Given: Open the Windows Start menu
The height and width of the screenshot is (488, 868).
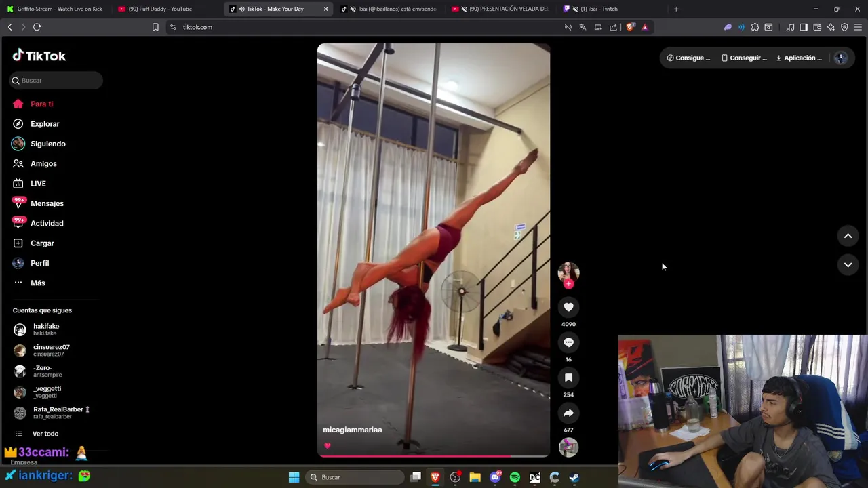Looking at the screenshot, I should 294,477.
